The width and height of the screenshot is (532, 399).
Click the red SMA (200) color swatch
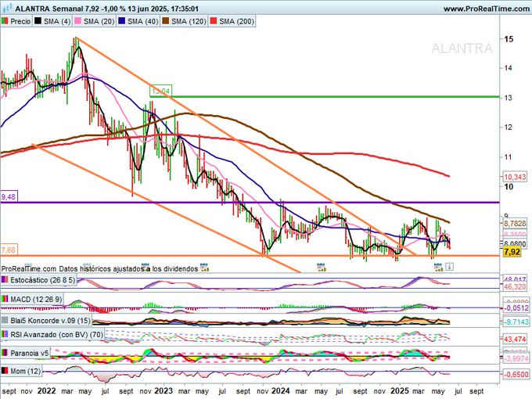tap(214, 21)
